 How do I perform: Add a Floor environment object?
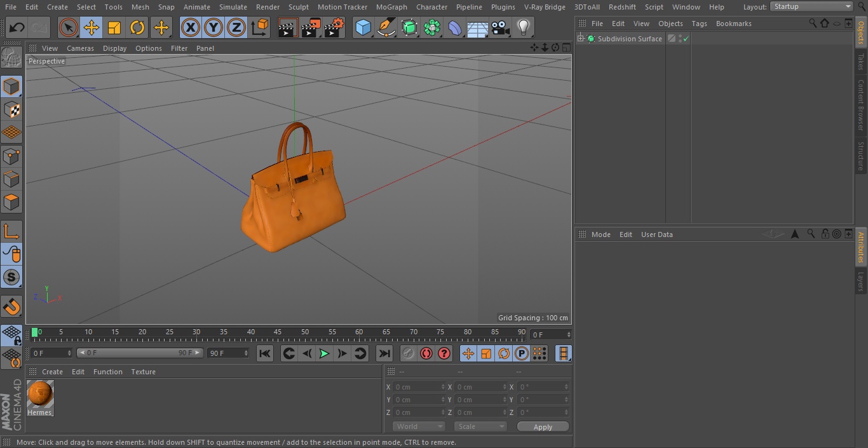coord(478,27)
